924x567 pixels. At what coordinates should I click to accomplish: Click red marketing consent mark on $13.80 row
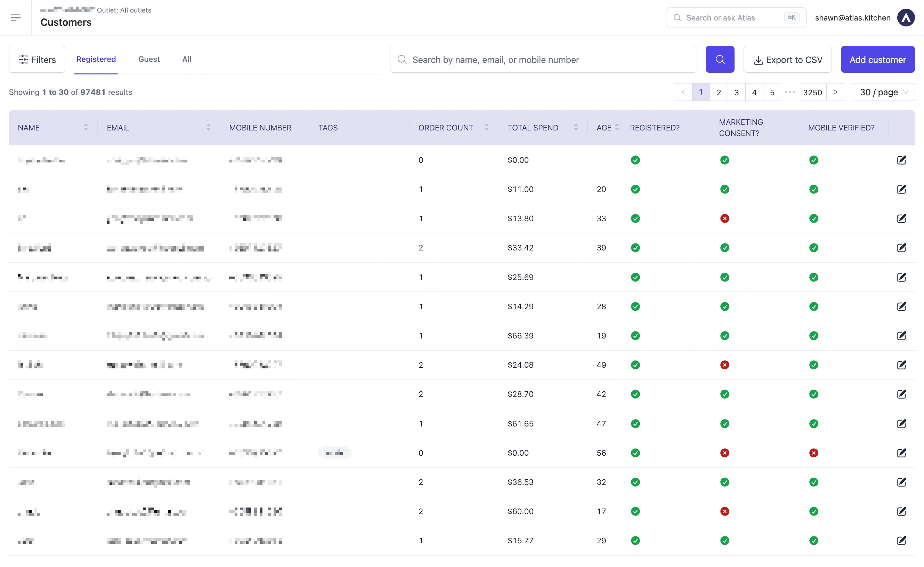pyautogui.click(x=724, y=218)
